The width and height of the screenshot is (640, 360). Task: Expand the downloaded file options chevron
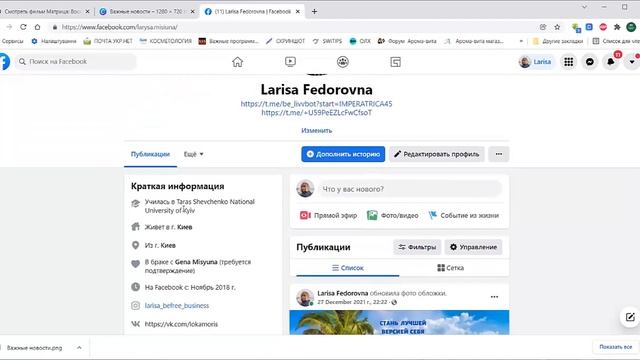(79, 348)
